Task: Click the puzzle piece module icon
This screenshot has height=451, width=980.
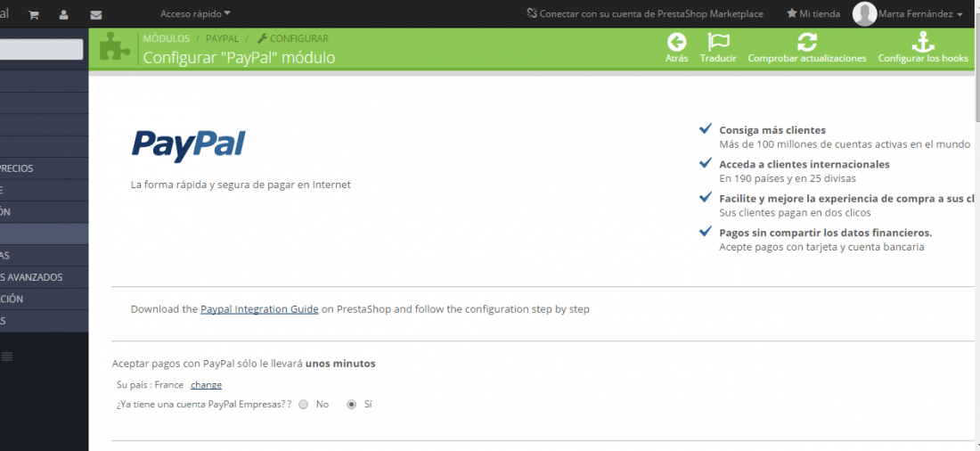Action: click(114, 47)
